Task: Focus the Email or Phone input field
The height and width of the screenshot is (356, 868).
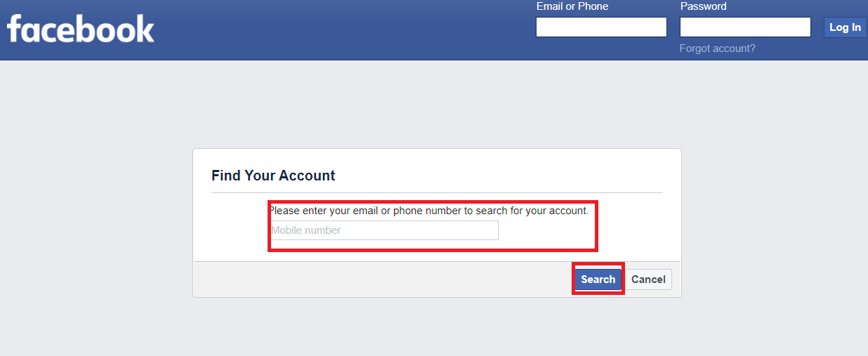Action: click(600, 27)
